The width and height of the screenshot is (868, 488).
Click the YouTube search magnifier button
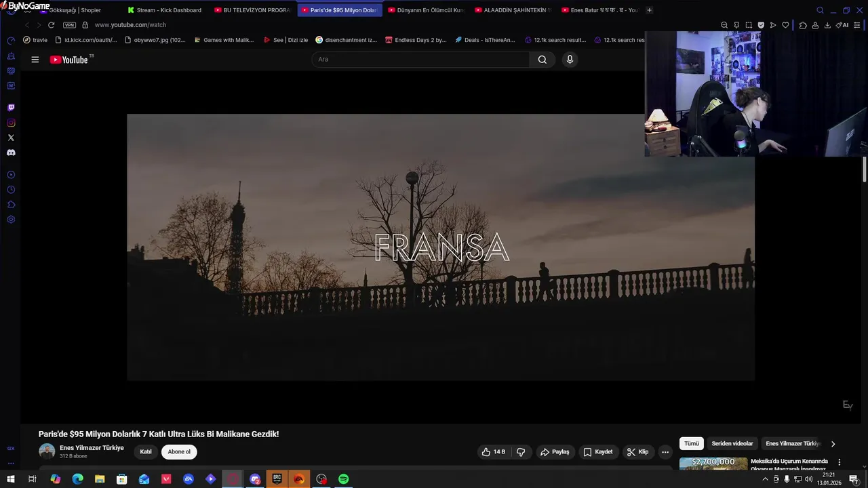tap(542, 60)
